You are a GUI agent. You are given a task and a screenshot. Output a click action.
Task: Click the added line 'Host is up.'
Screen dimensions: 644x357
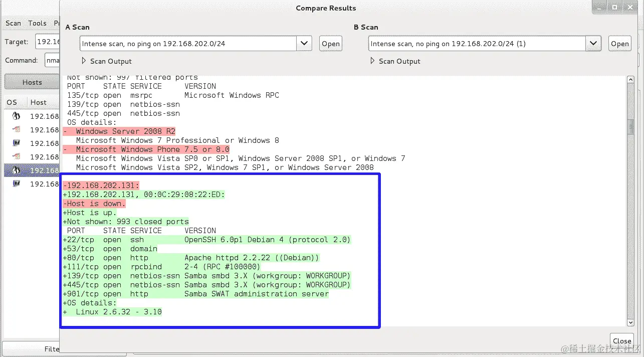pos(90,213)
